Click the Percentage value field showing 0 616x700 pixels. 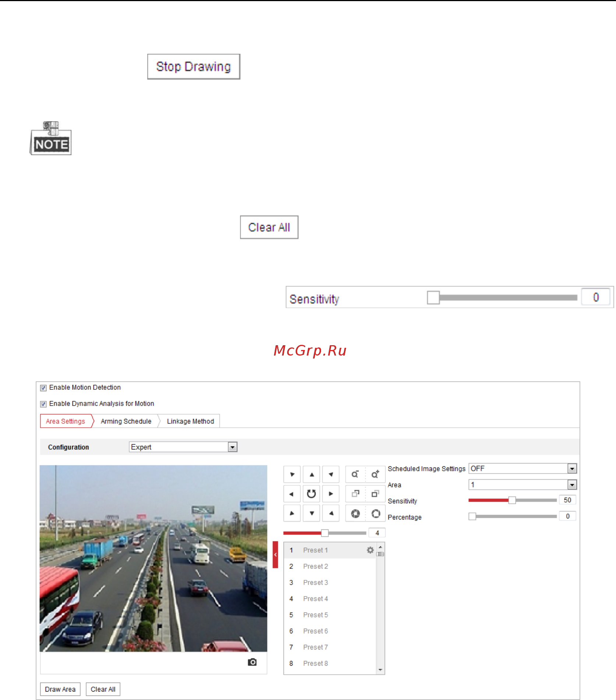[x=567, y=517]
